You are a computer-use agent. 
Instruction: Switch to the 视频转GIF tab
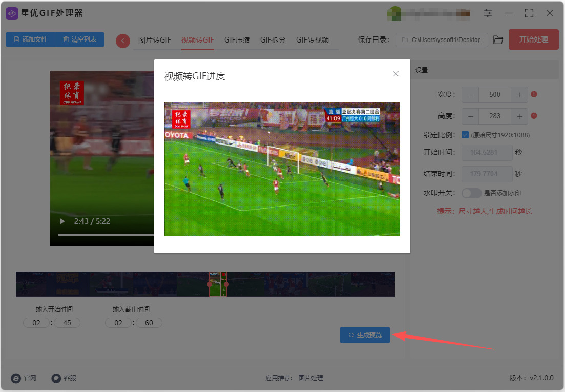(x=197, y=40)
